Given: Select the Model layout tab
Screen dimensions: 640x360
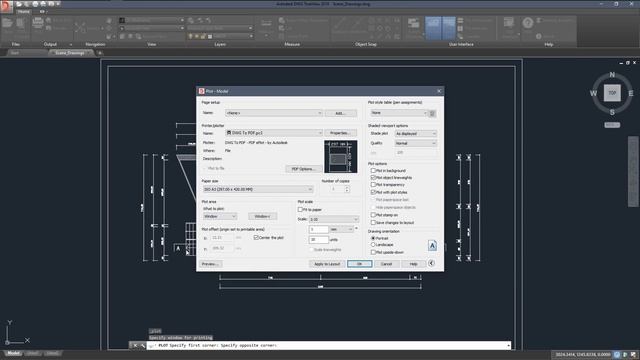Looking at the screenshot, I should [13, 353].
